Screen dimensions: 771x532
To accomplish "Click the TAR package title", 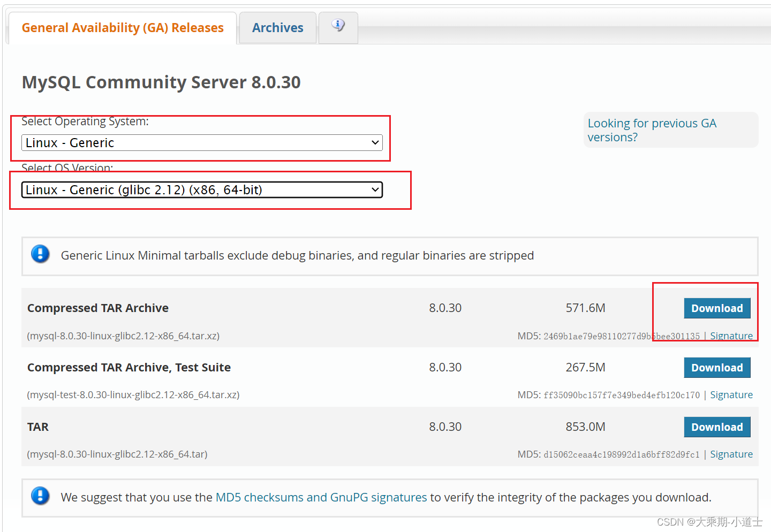I will [x=38, y=427].
